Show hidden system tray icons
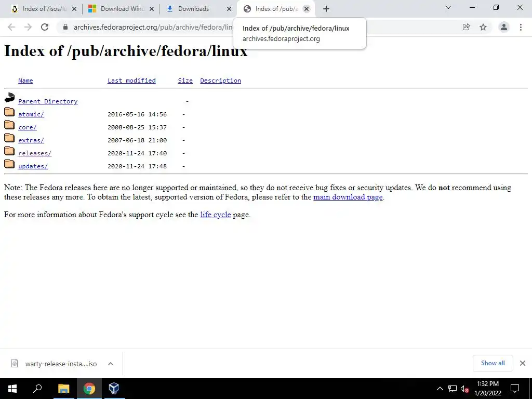This screenshot has width=532, height=399. click(440, 389)
